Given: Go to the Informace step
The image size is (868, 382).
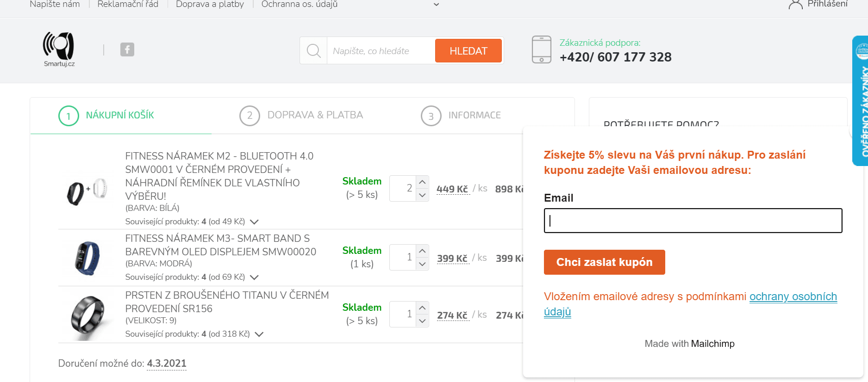Looking at the screenshot, I should pyautogui.click(x=461, y=116).
